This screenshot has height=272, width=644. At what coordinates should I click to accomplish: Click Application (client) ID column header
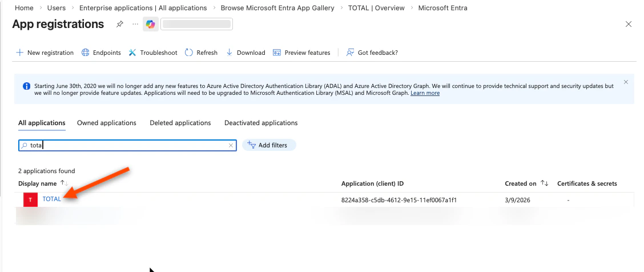[372, 183]
